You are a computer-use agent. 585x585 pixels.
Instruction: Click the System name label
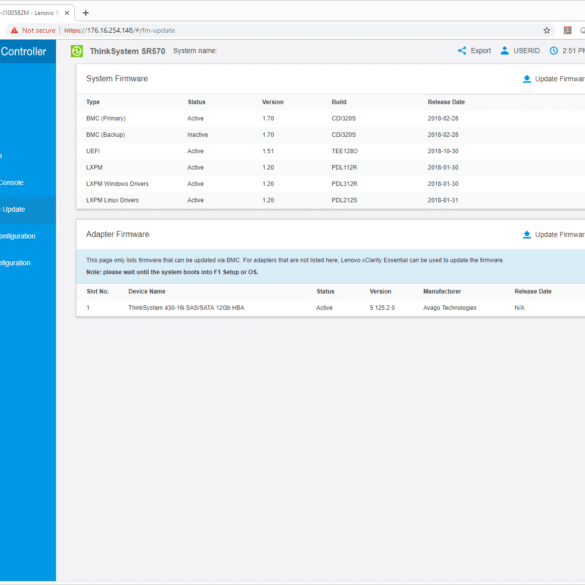(x=195, y=51)
